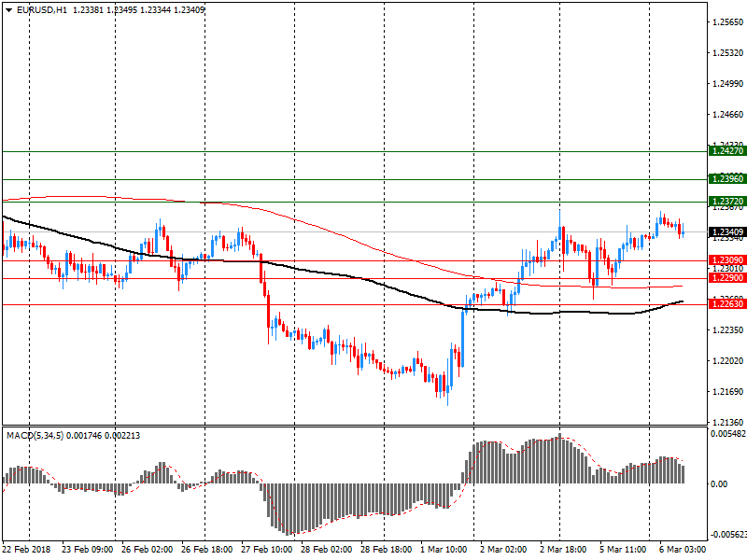Viewport: 747px width, 560px height.
Task: Click the current price 1.23409 label
Action: [727, 232]
